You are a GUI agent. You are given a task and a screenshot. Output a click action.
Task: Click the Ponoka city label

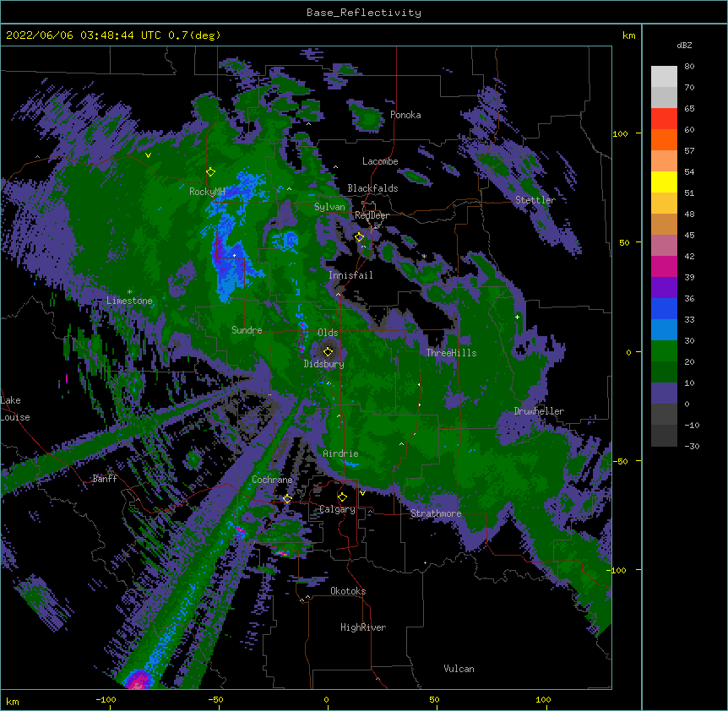click(x=405, y=115)
